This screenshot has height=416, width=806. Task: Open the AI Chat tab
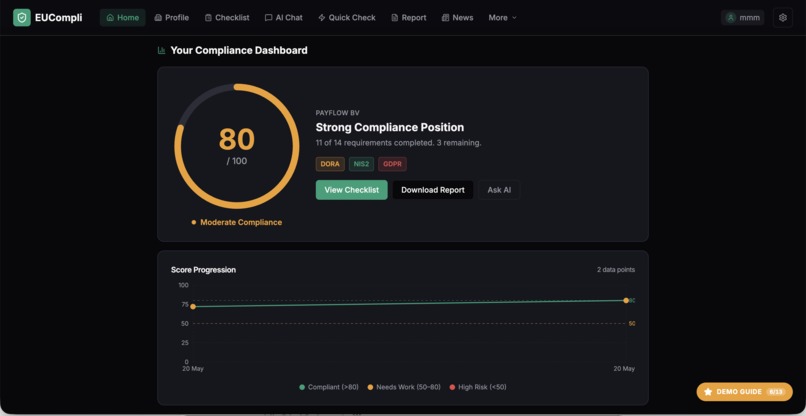click(x=284, y=17)
